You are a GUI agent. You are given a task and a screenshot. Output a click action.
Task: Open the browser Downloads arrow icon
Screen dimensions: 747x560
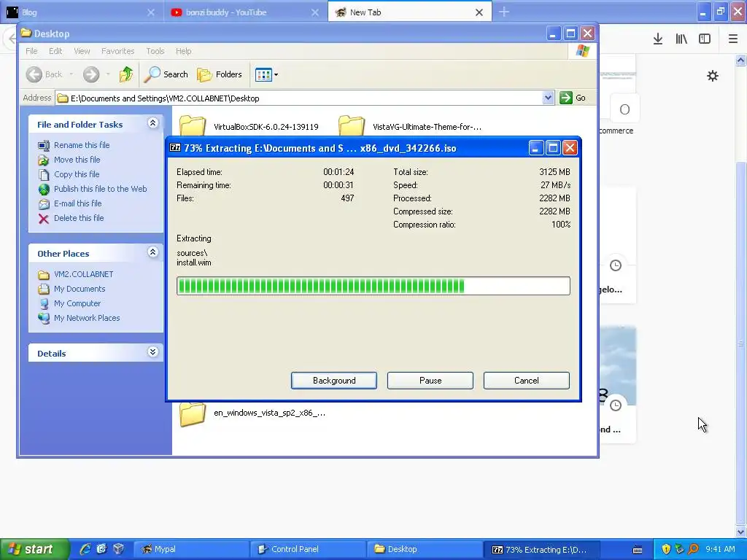[x=658, y=39]
